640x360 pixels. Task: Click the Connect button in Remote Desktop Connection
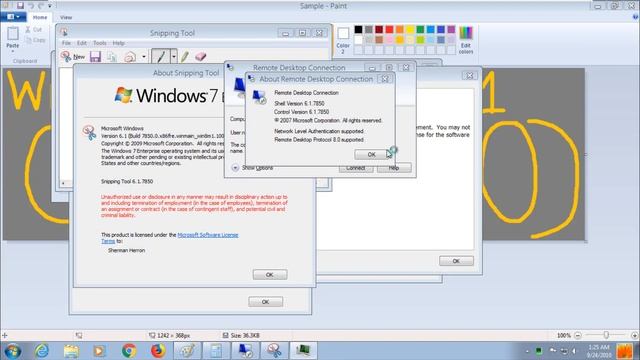pyautogui.click(x=356, y=168)
